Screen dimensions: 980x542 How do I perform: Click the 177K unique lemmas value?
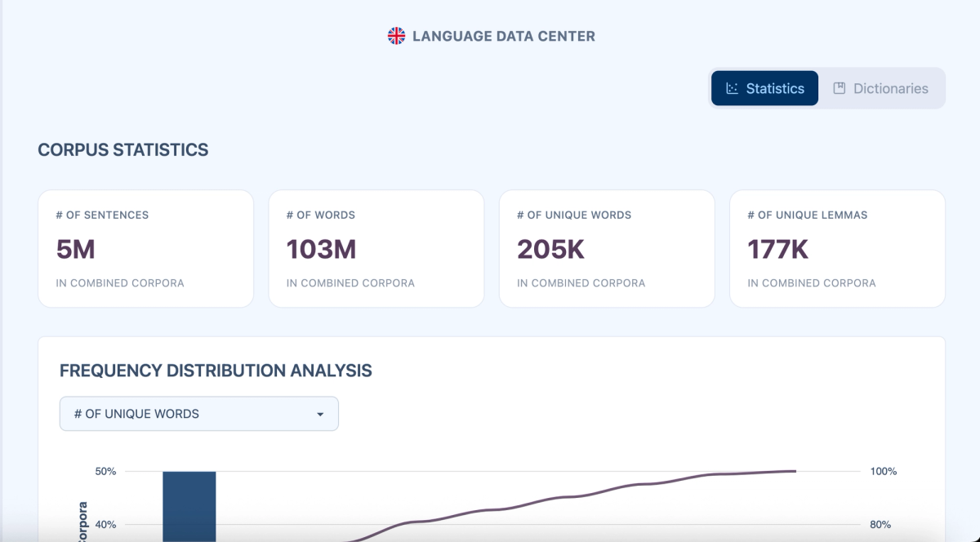pos(778,250)
